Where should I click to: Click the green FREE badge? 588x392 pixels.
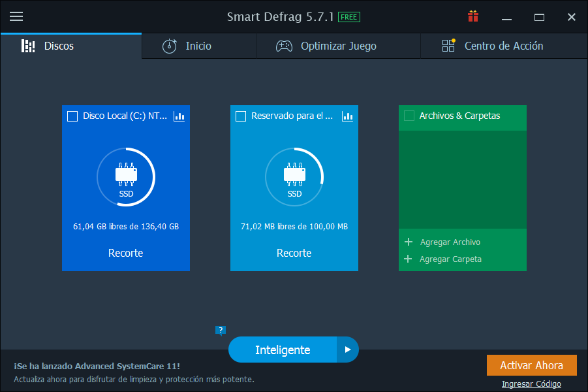(x=348, y=17)
